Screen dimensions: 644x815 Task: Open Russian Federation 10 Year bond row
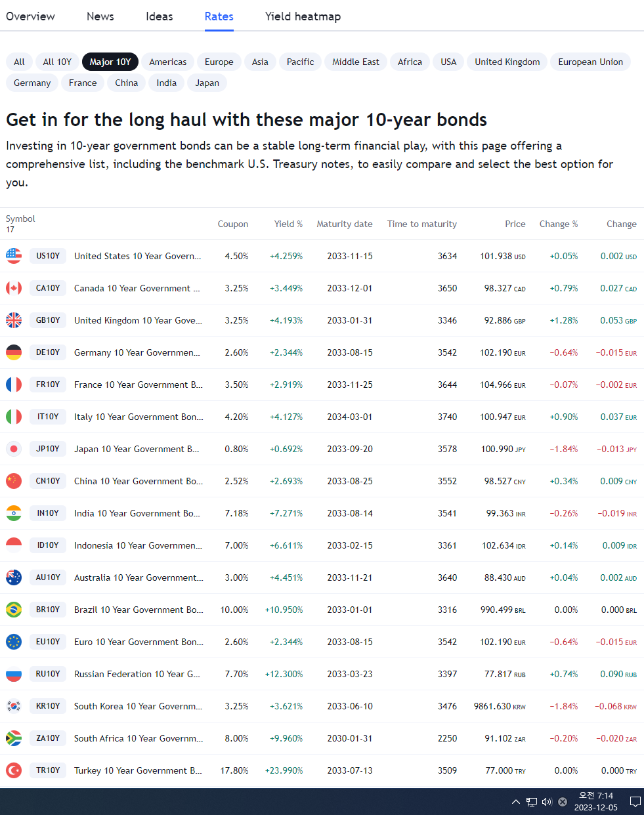322,674
